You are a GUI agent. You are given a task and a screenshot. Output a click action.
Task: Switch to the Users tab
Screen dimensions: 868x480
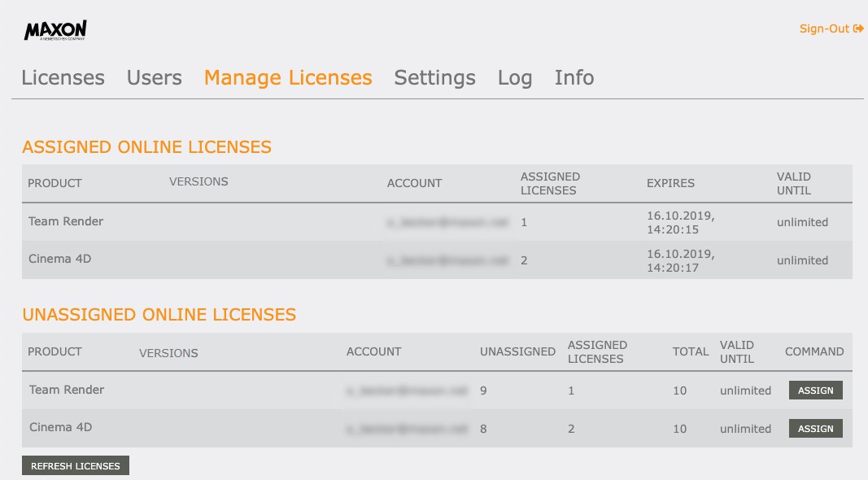click(x=154, y=77)
